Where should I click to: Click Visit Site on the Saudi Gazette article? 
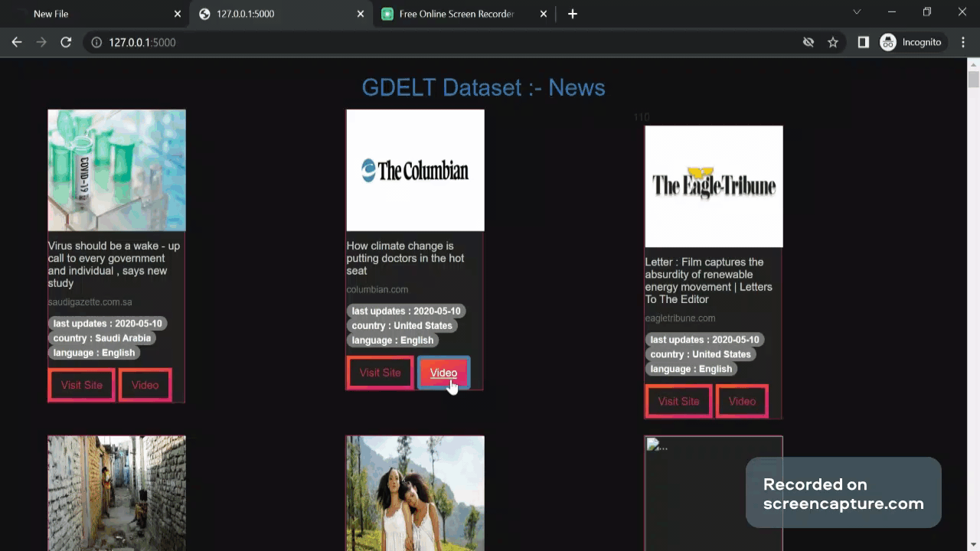coord(81,385)
